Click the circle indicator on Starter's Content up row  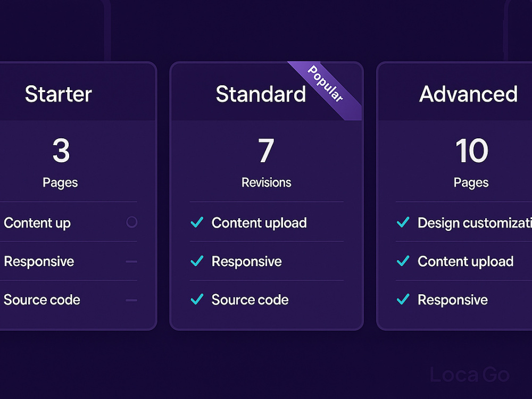click(131, 222)
